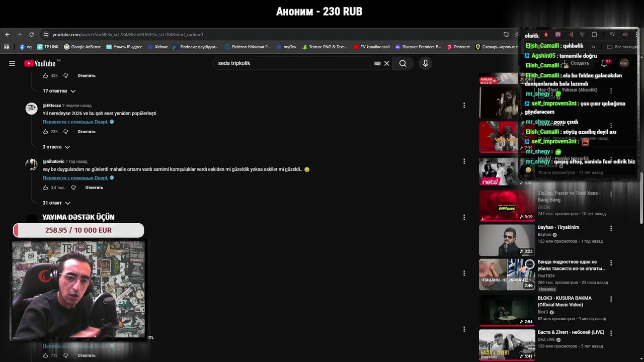
Task: Open options menu for @EOssxx comment
Action: pyautogui.click(x=464, y=106)
